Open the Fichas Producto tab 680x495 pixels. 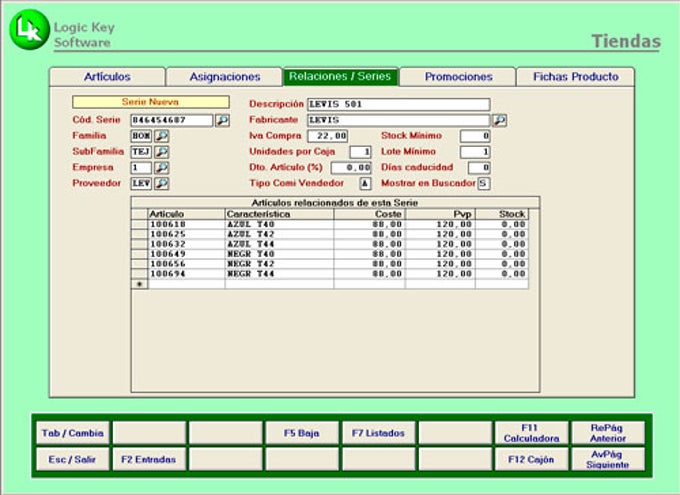click(575, 77)
